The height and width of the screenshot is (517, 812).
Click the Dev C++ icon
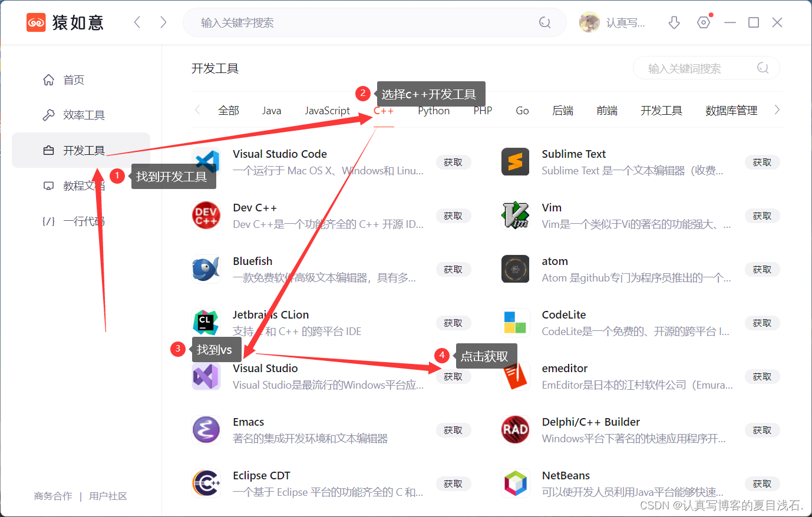[x=206, y=216]
